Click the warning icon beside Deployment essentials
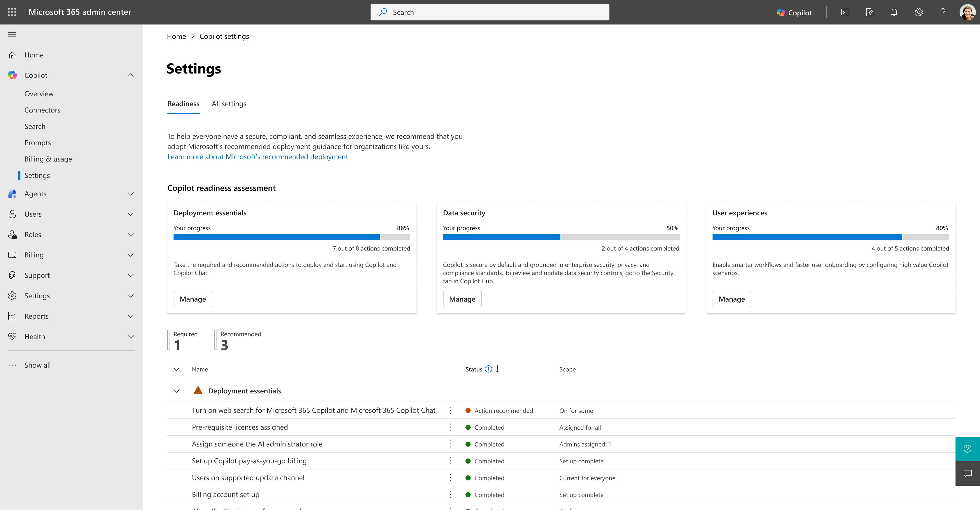The width and height of the screenshot is (980, 510). click(x=198, y=391)
